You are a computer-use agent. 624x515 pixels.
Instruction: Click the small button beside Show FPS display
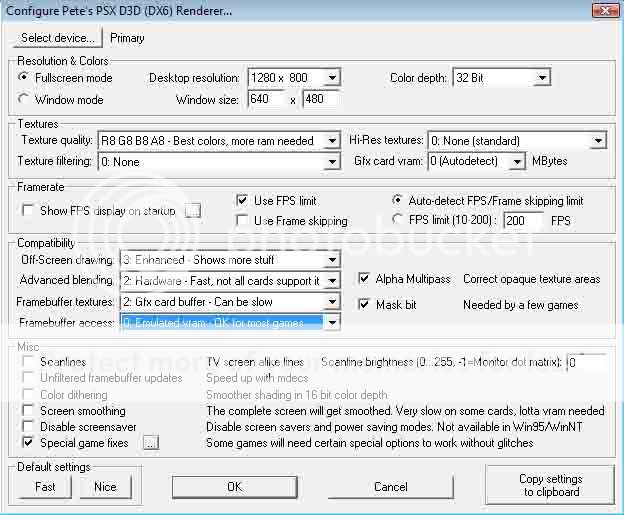click(193, 211)
